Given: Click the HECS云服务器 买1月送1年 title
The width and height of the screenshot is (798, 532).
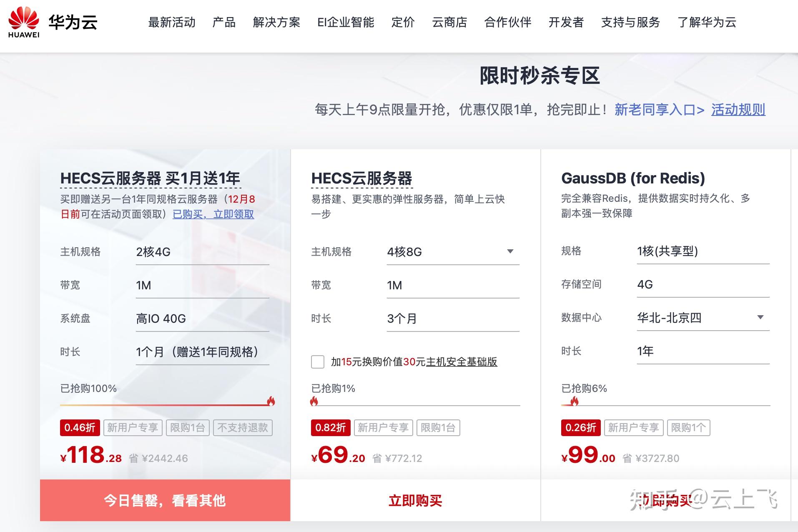Looking at the screenshot, I should tap(150, 178).
